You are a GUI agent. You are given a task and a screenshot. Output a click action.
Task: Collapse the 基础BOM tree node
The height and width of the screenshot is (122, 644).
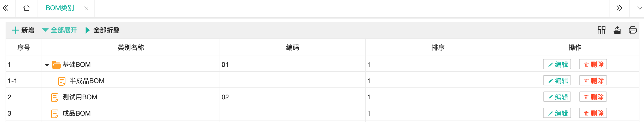point(47,65)
